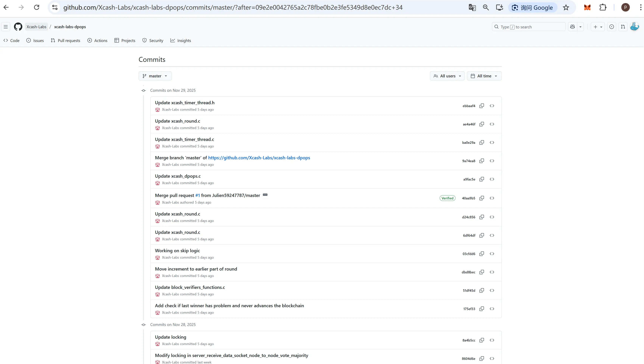Open the global navigation hamburger menu
644x364 pixels.
[x=6, y=27]
